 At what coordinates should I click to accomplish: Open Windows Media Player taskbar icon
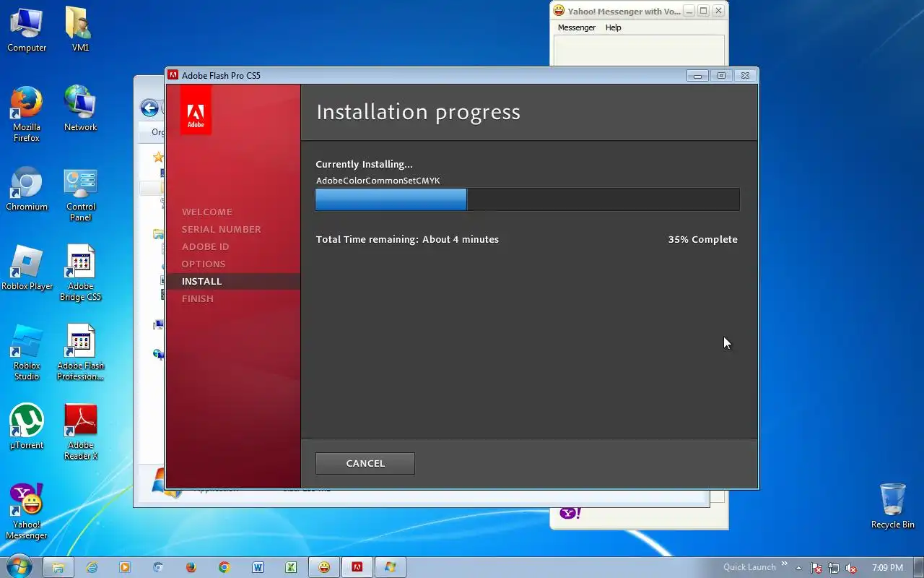coord(125,567)
